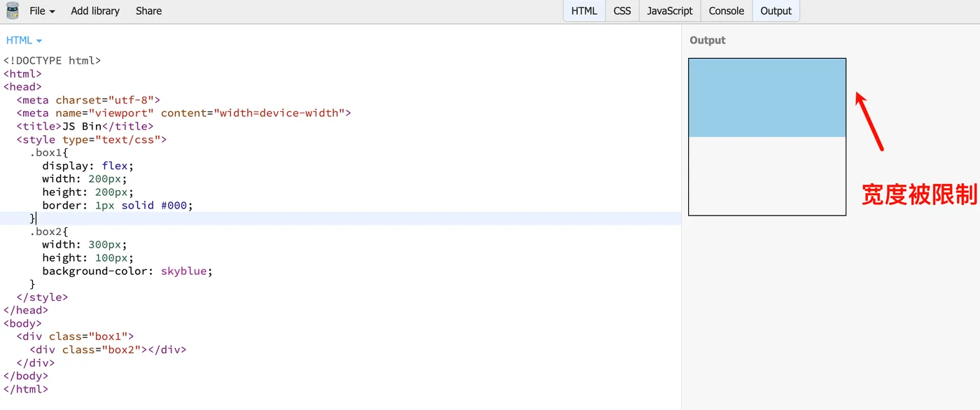Click the meta viewport line

[183, 113]
